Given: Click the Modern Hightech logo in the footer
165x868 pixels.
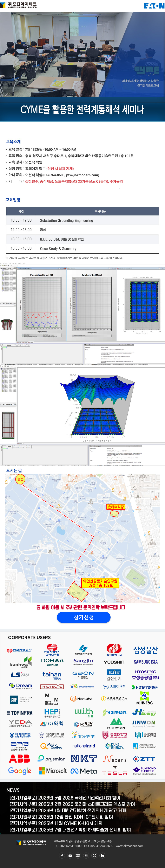Looking at the screenshot, I should (31, 842).
